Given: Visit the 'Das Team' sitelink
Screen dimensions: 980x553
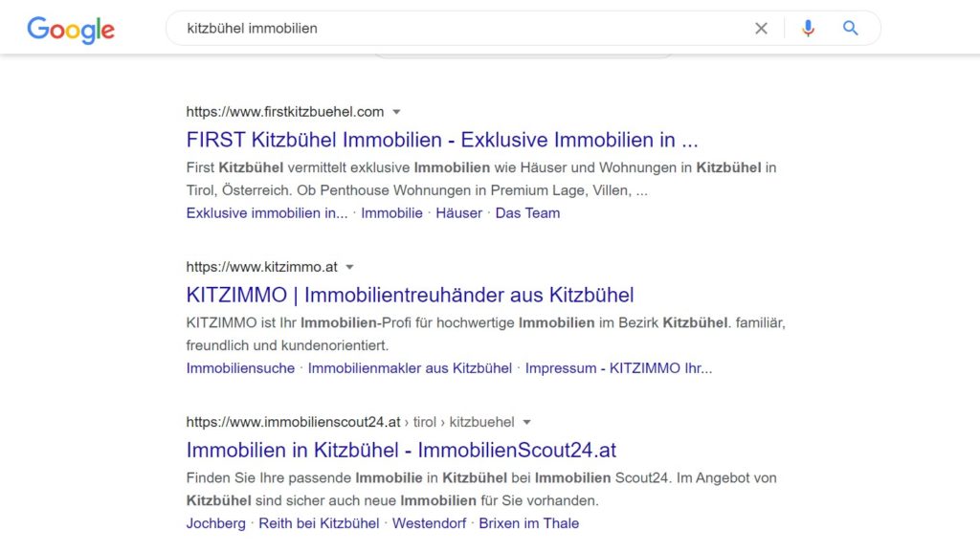Looking at the screenshot, I should pos(527,213).
